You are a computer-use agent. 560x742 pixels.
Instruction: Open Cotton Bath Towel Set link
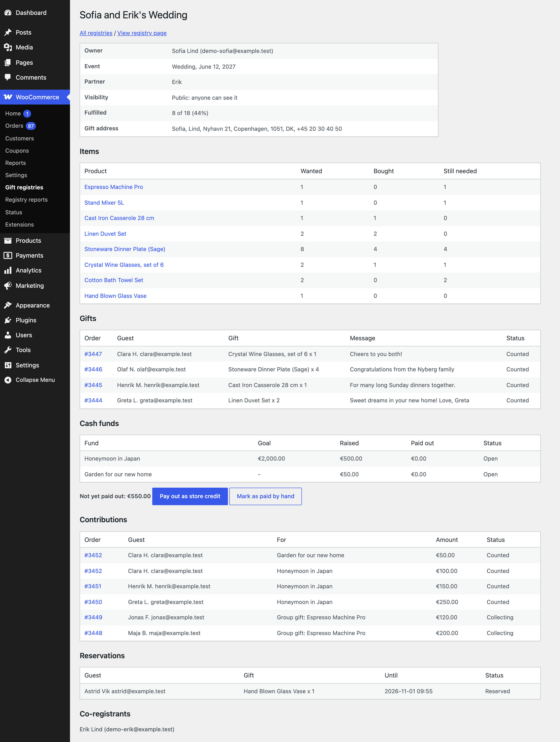pyautogui.click(x=114, y=280)
